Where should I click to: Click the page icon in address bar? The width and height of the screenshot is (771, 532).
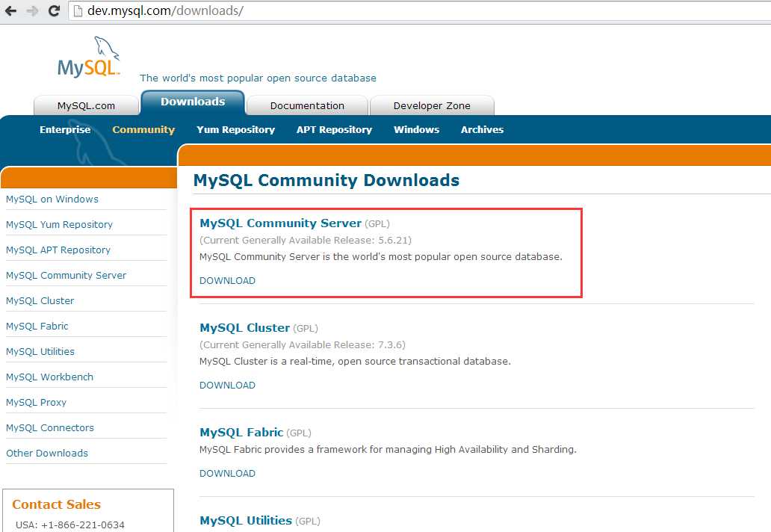(78, 10)
